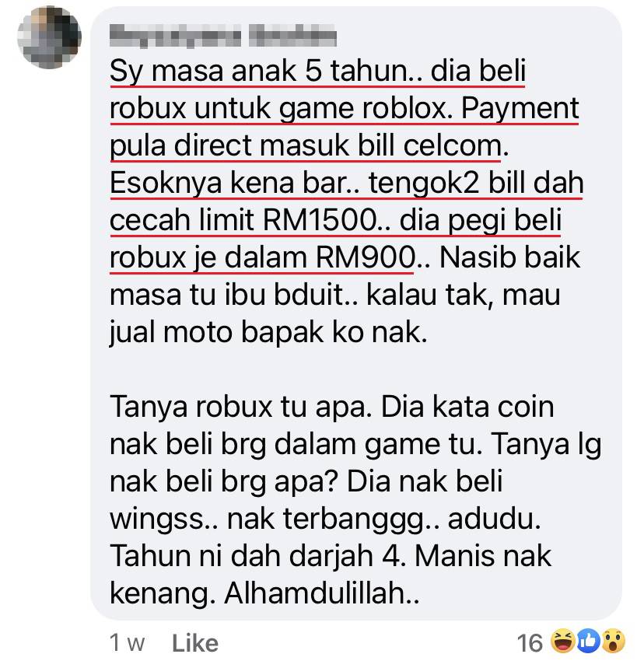The image size is (644, 661).
Task: Open the 1 w timestamp link
Action: click(x=127, y=643)
